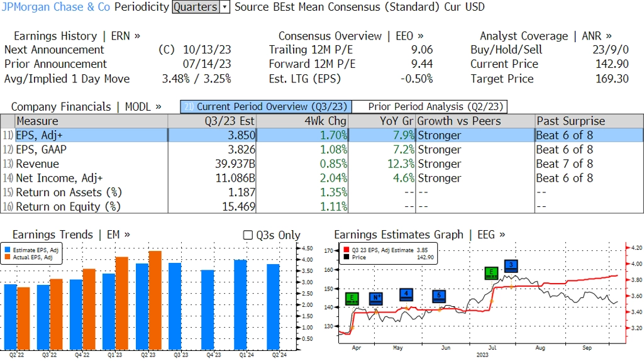Select the Revenue measure row
The height and width of the screenshot is (361, 644).
pyautogui.click(x=322, y=164)
